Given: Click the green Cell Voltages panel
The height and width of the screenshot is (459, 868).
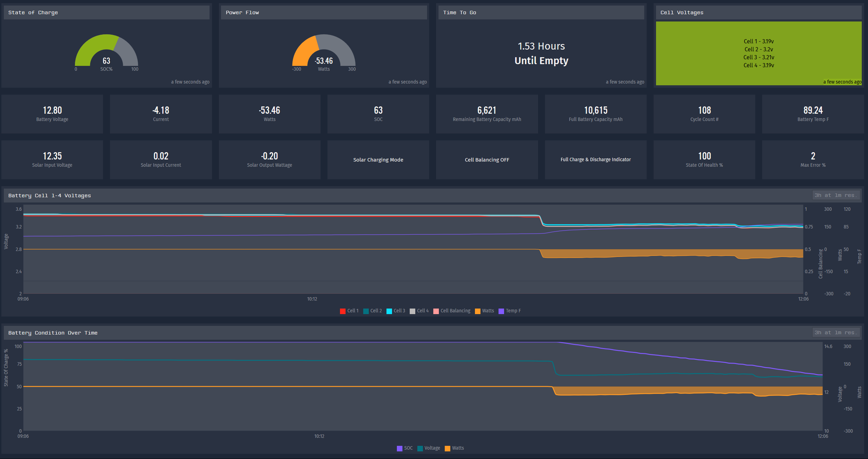Looking at the screenshot, I should (758, 53).
